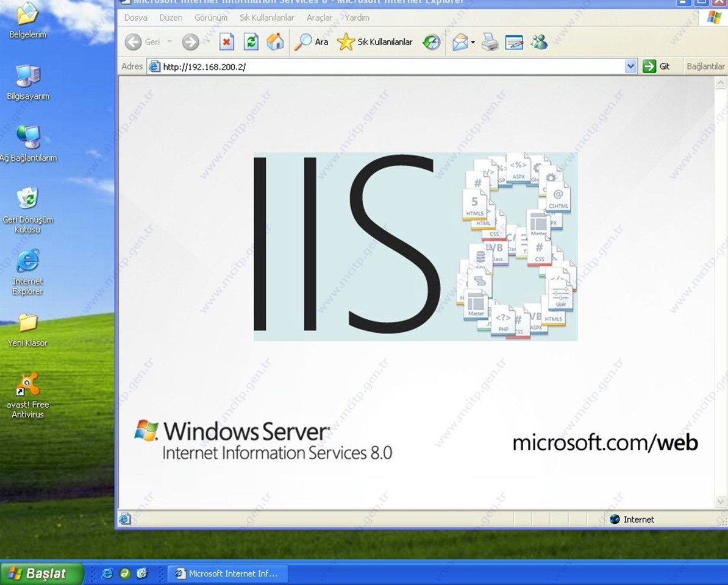Select the Internet Explorer desktop icon
This screenshot has width=728, height=585.
28,272
